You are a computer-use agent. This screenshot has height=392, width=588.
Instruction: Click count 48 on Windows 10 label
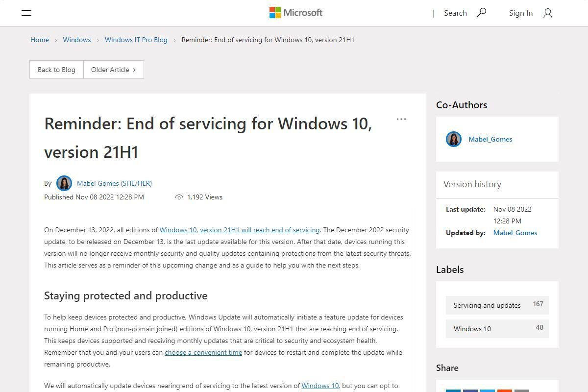point(539,327)
